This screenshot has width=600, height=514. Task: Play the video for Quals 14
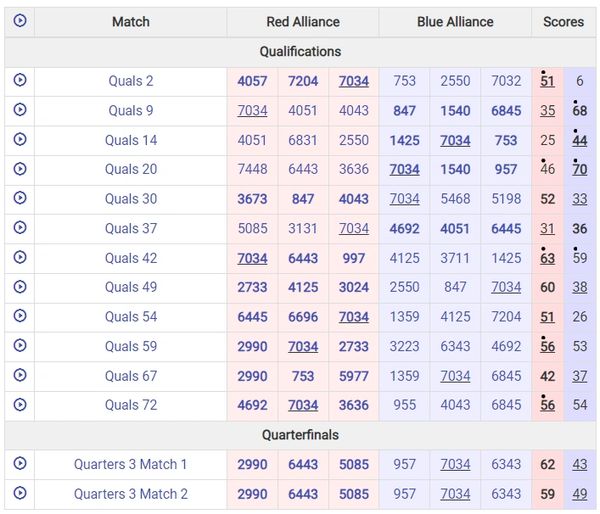(x=19, y=140)
